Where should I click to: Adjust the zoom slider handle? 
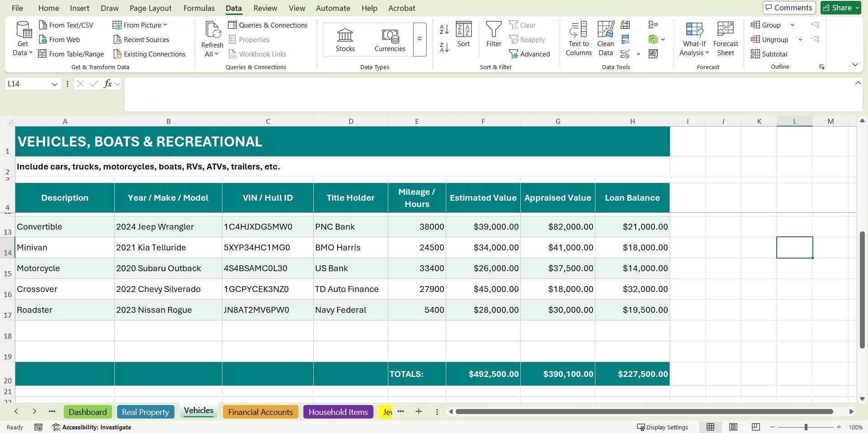click(806, 427)
